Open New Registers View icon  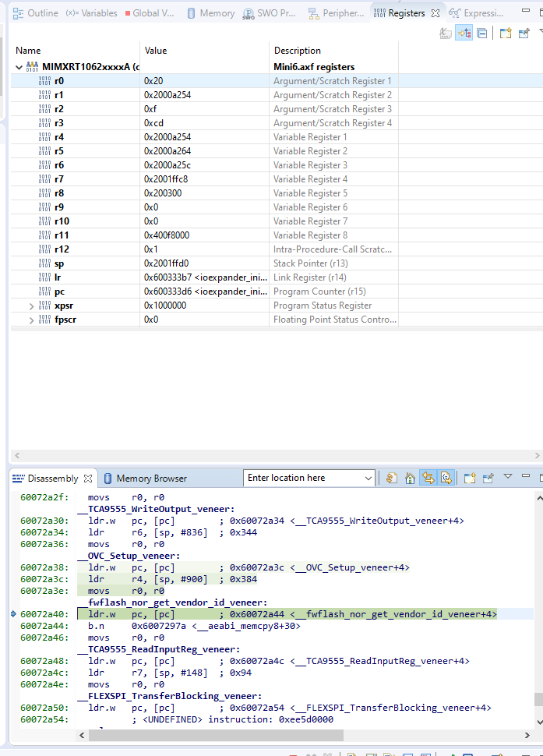pos(506,34)
